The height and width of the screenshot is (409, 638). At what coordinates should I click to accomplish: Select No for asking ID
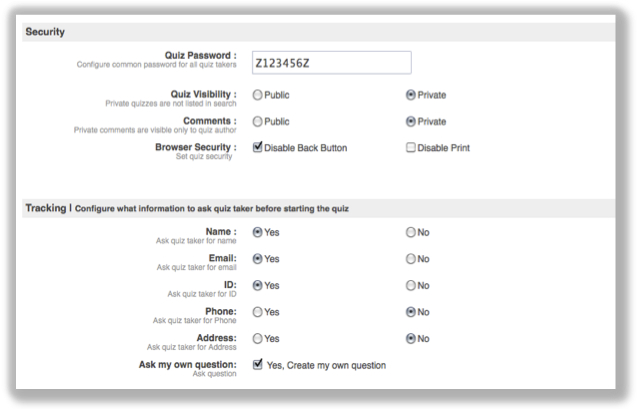[x=411, y=285]
